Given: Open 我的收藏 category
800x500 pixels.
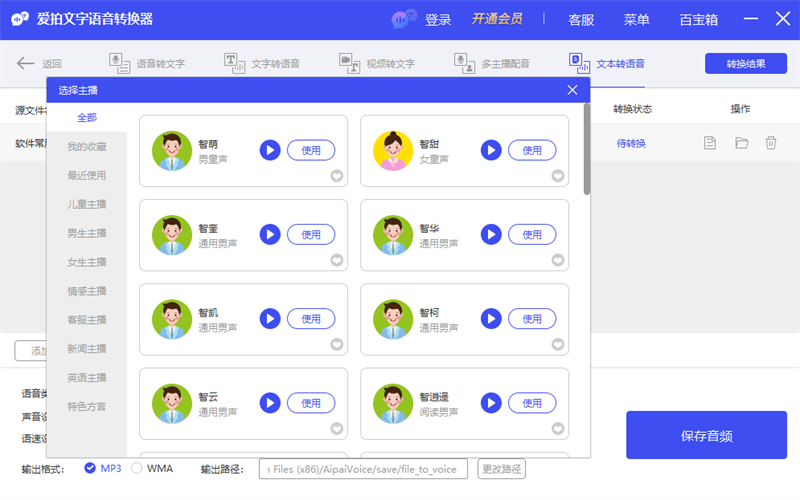Looking at the screenshot, I should tap(87, 146).
